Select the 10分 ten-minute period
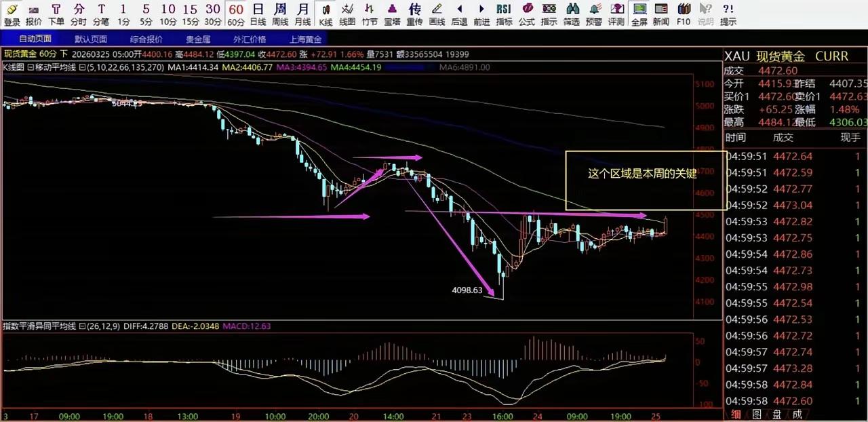 168,14
